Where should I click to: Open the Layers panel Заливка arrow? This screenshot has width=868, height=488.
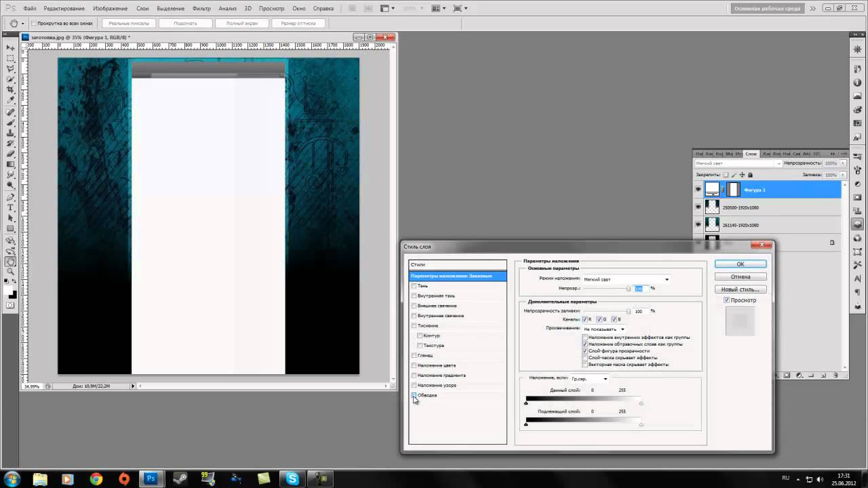point(844,175)
